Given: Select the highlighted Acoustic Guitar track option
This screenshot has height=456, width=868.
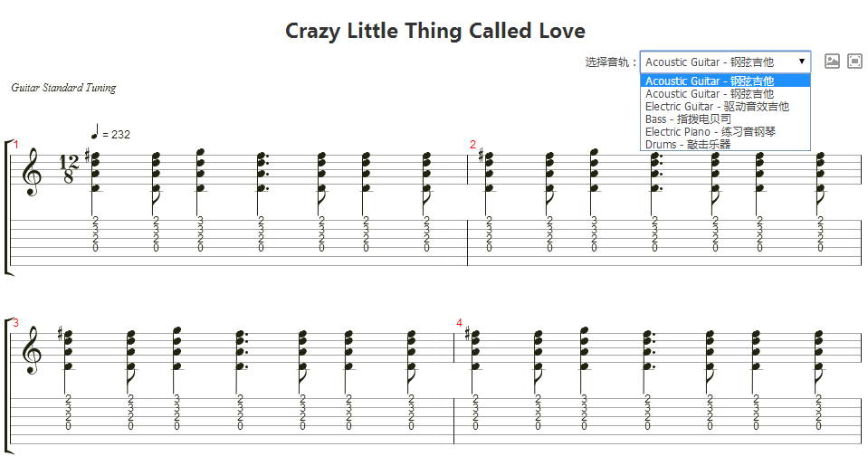Looking at the screenshot, I should (710, 81).
